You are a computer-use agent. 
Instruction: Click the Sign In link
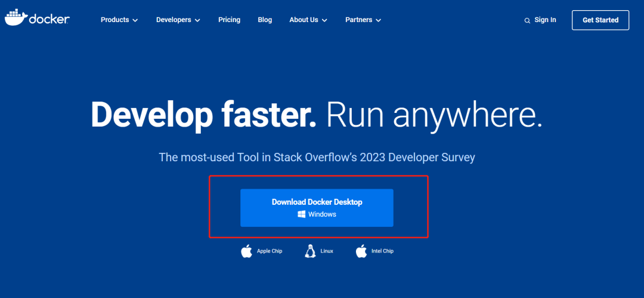[x=545, y=20]
